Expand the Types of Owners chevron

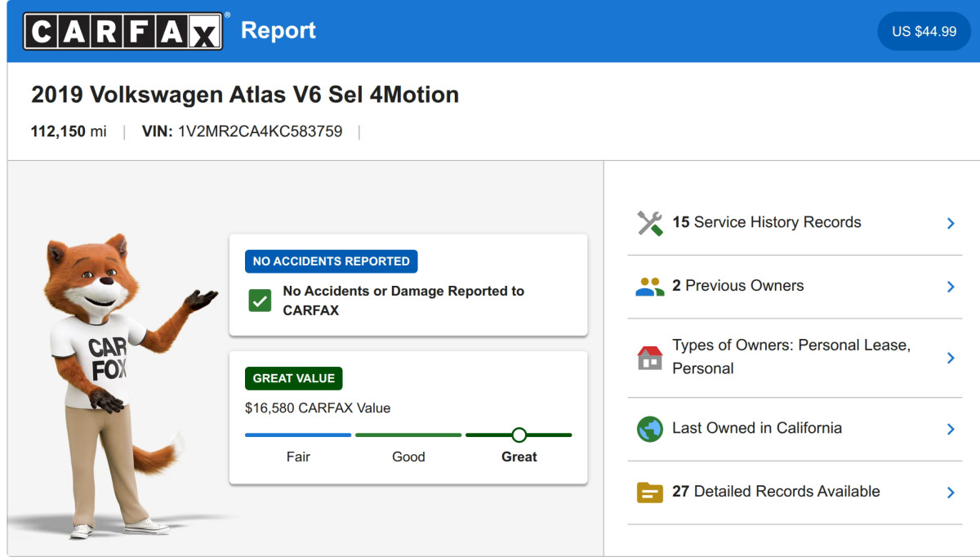951,358
